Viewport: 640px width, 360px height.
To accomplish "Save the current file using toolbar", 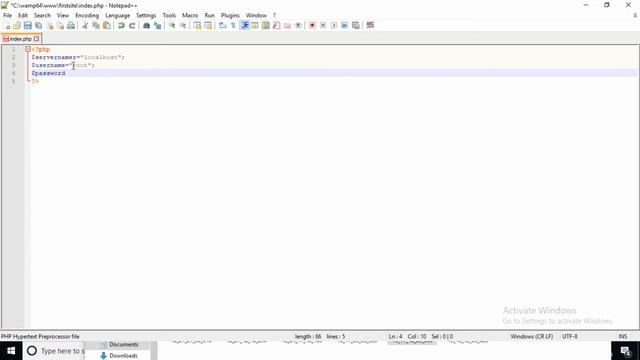I will point(27,25).
